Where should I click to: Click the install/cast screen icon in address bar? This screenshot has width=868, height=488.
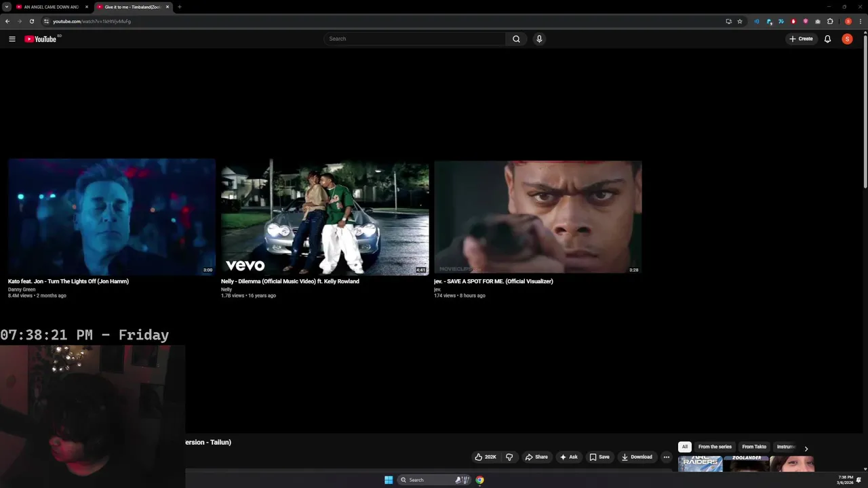(729, 21)
